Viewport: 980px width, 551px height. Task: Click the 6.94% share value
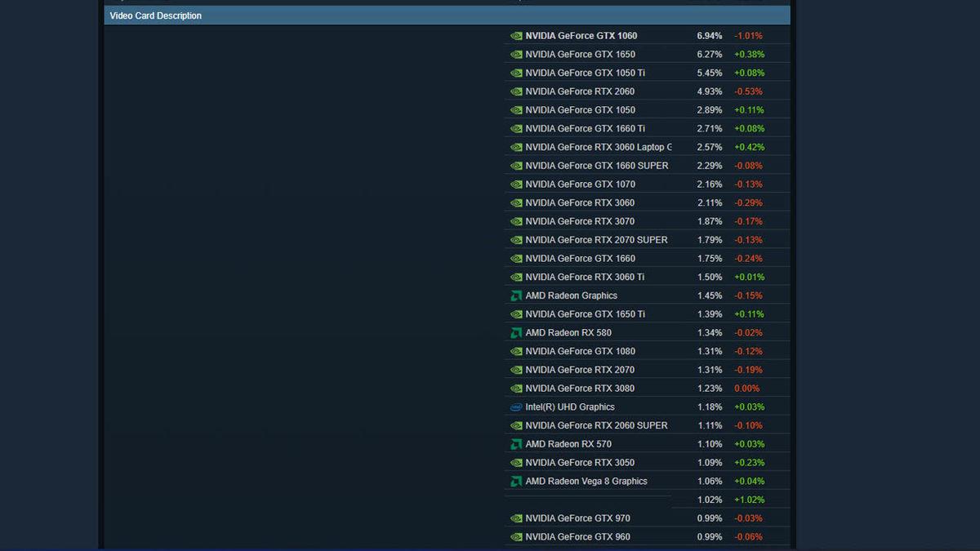(709, 36)
